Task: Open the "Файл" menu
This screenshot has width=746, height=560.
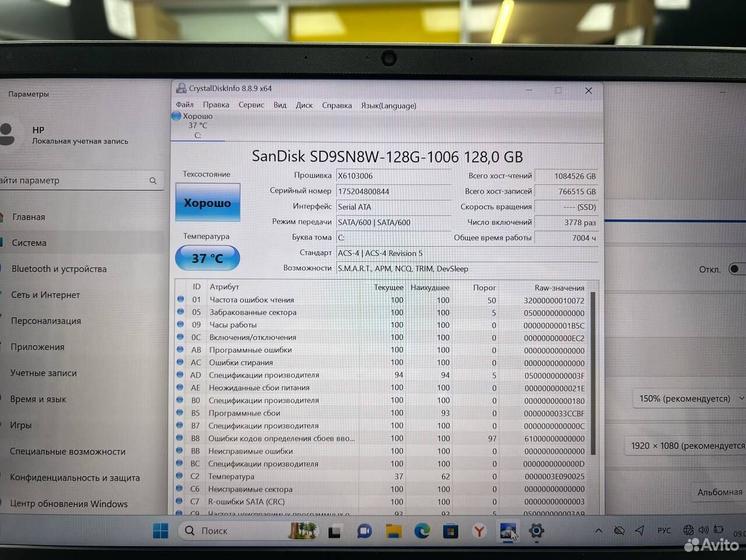Action: click(x=184, y=105)
